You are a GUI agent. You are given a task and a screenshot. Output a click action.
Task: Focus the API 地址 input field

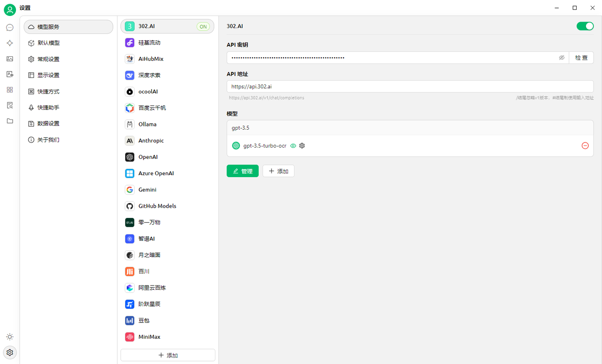point(410,86)
